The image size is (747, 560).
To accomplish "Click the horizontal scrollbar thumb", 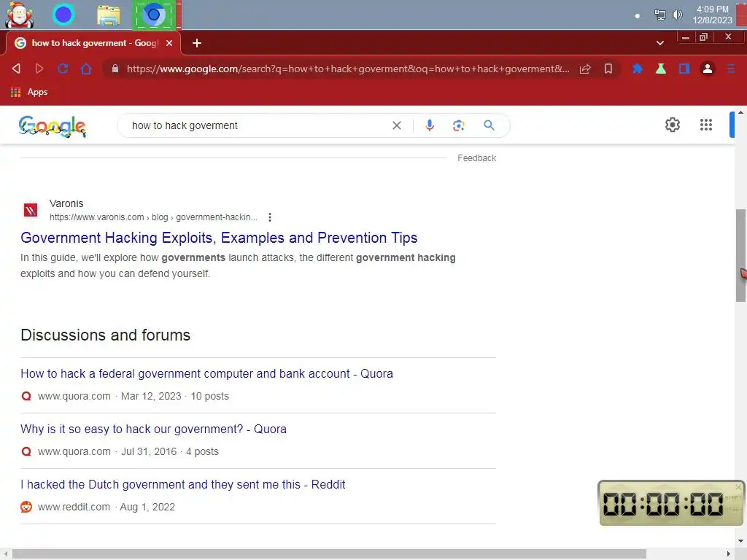I will click(x=329, y=554).
